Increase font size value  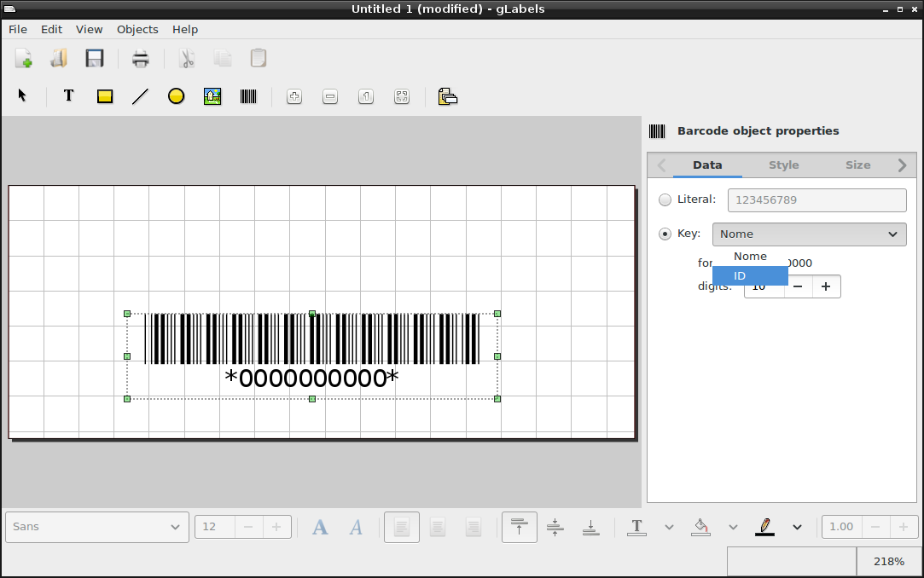point(276,527)
